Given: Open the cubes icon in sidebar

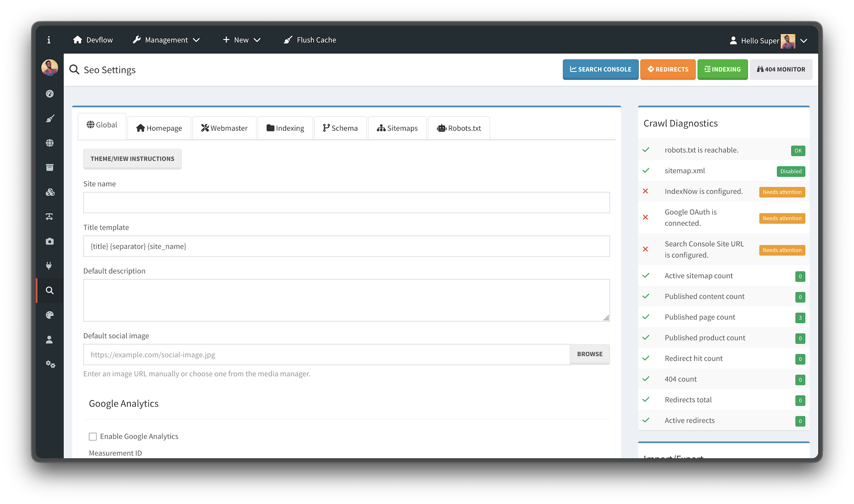Looking at the screenshot, I should coord(50,192).
